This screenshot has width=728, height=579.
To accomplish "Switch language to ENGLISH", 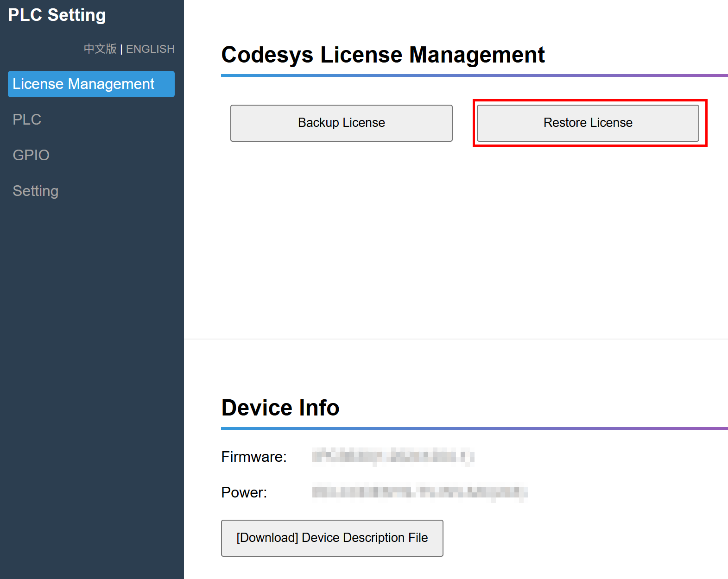I will pyautogui.click(x=150, y=49).
